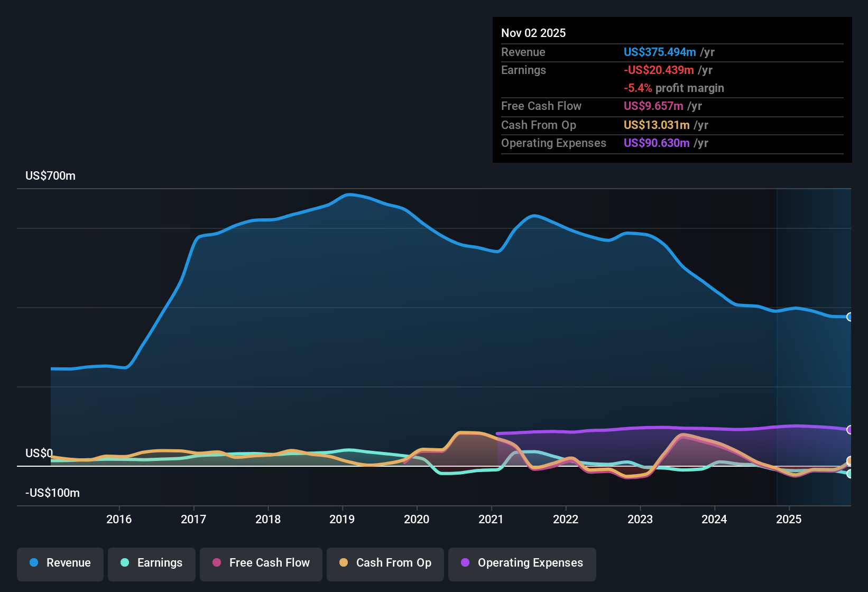
Task: Hide the Cash From Op series
Action: coord(385,563)
